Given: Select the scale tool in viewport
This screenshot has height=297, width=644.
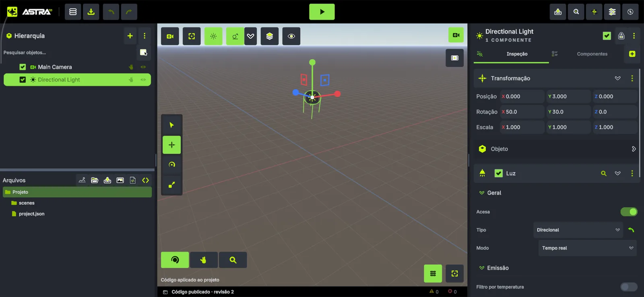Looking at the screenshot, I should pos(171,185).
